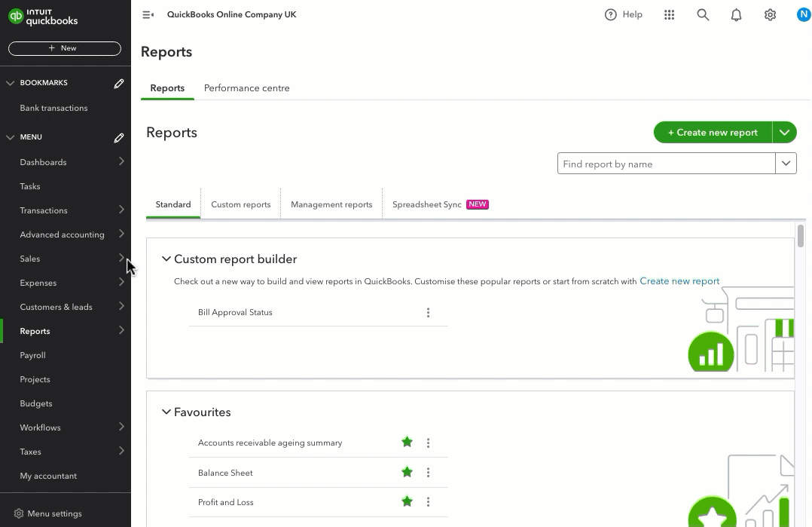
Task: Collapse the left navigation with the hamburger icon
Action: pyautogui.click(x=148, y=14)
